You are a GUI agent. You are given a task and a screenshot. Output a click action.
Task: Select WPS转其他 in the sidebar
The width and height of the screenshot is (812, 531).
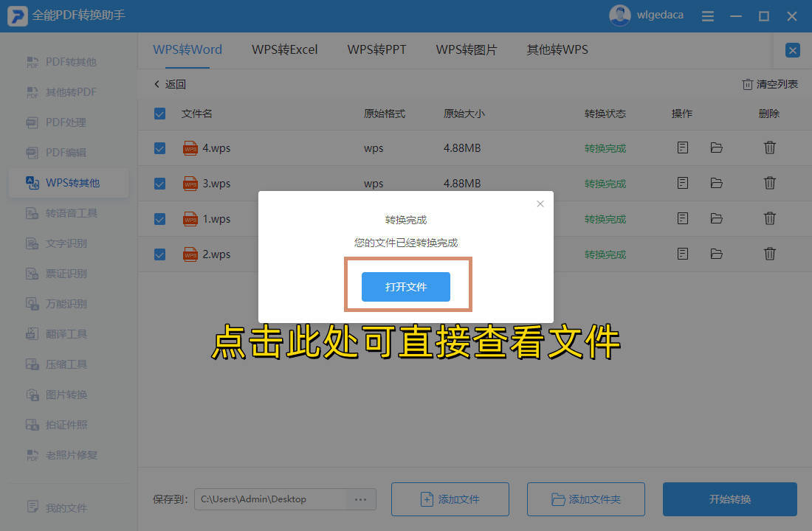69,183
